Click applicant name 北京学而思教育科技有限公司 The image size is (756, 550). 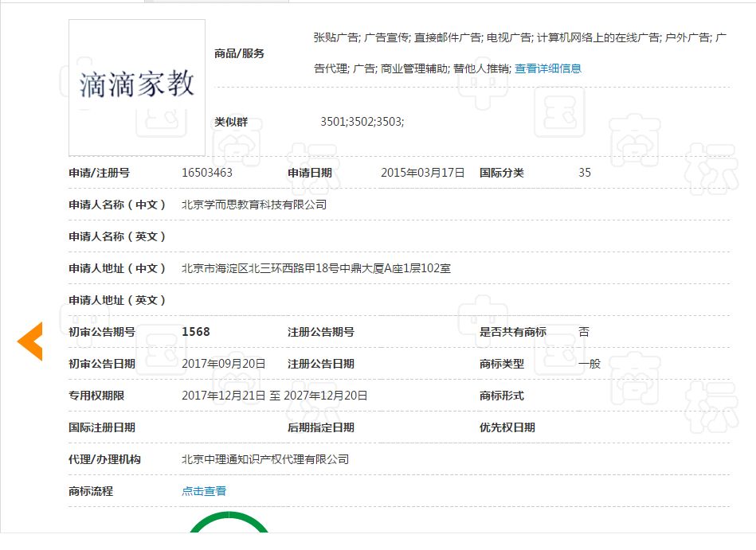254,205
